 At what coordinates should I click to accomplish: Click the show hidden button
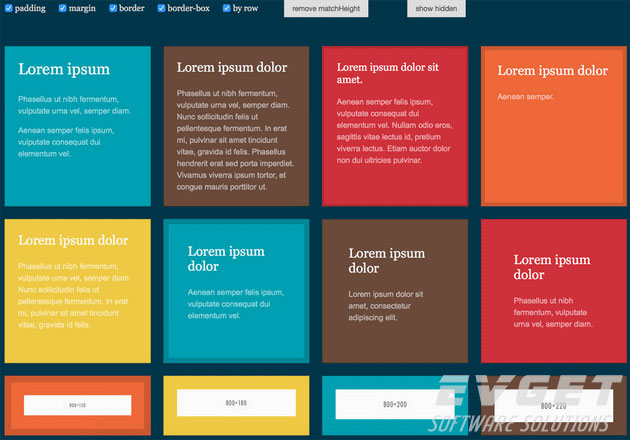pyautogui.click(x=436, y=8)
